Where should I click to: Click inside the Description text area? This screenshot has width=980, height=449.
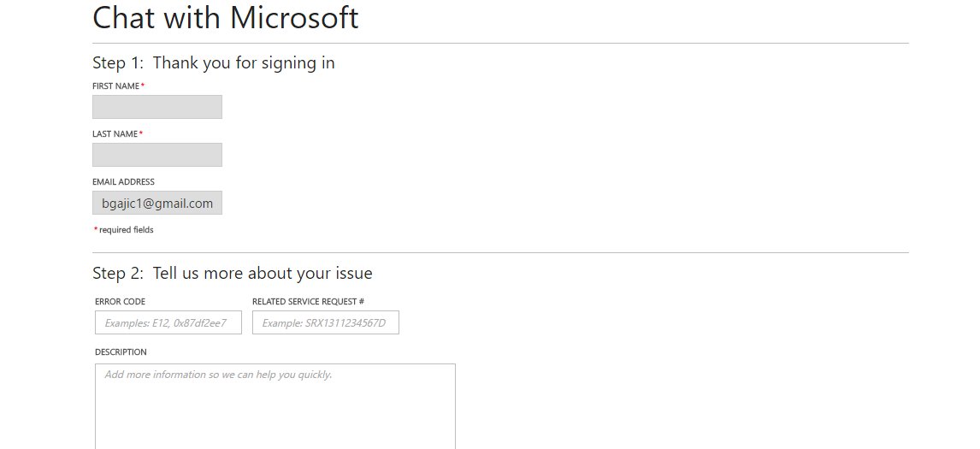(275, 406)
